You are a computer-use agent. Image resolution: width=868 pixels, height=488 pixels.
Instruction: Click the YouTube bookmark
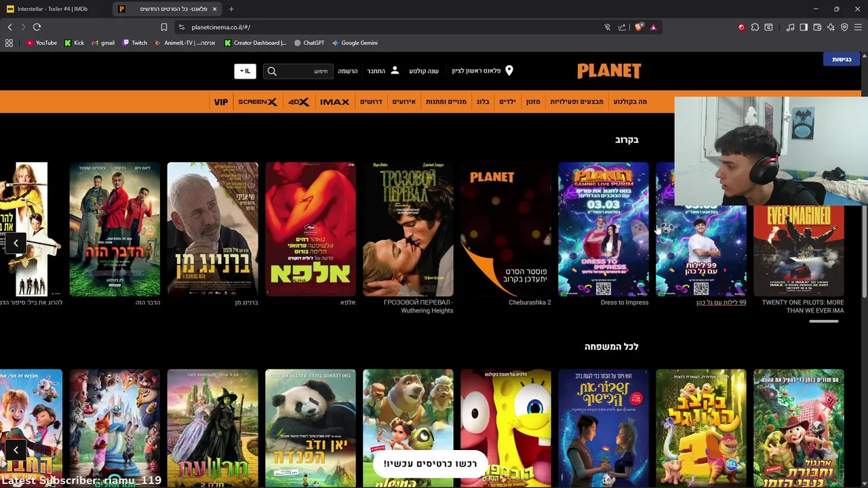41,43
